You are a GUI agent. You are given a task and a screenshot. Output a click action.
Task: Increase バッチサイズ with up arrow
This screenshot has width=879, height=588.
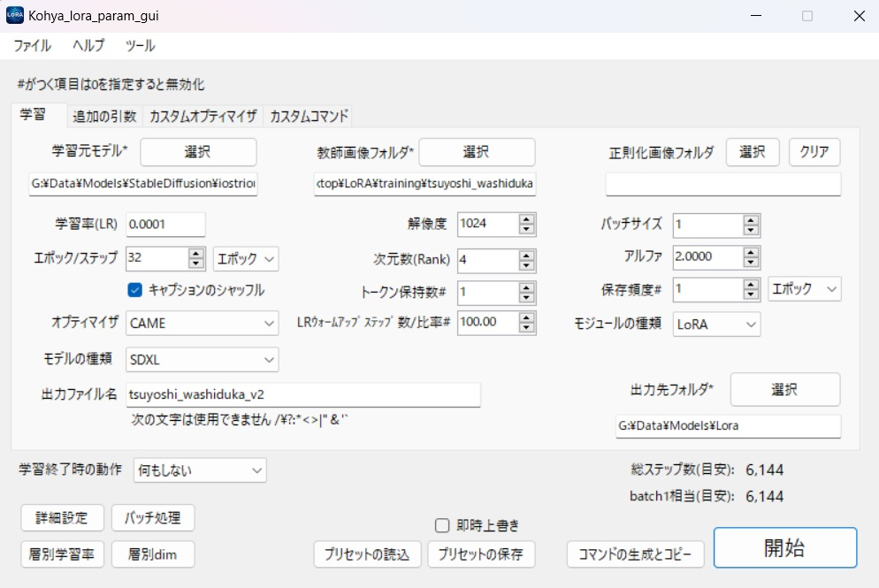click(x=751, y=220)
